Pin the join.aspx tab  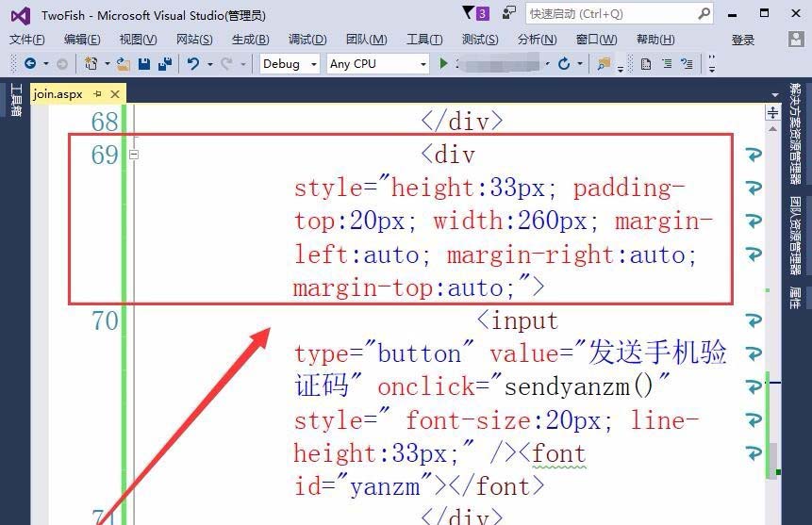97,93
